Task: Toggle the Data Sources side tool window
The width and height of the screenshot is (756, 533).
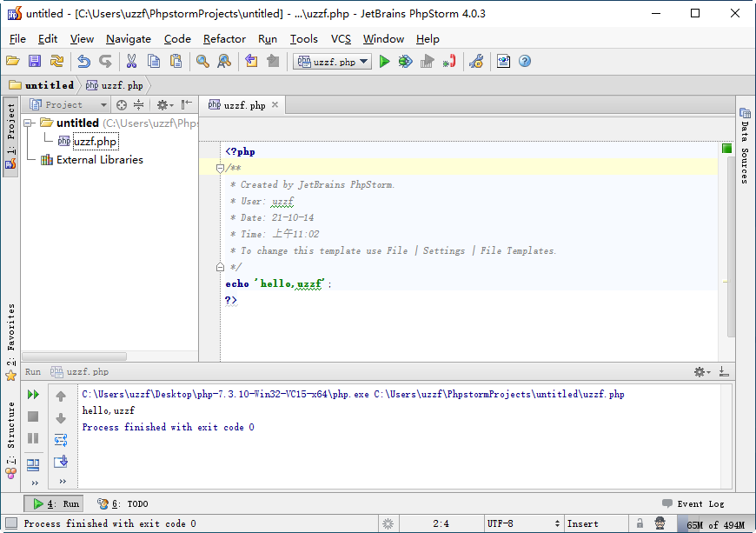Action: [x=745, y=146]
